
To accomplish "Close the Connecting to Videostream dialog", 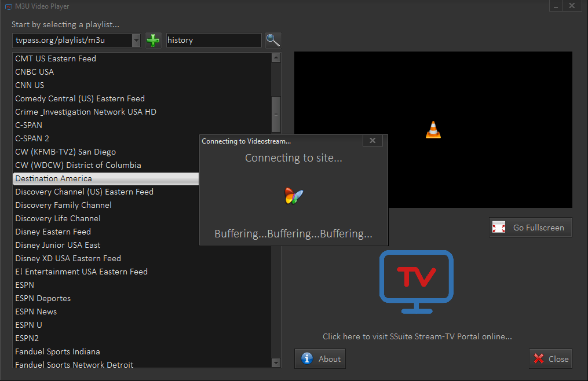I will point(372,141).
